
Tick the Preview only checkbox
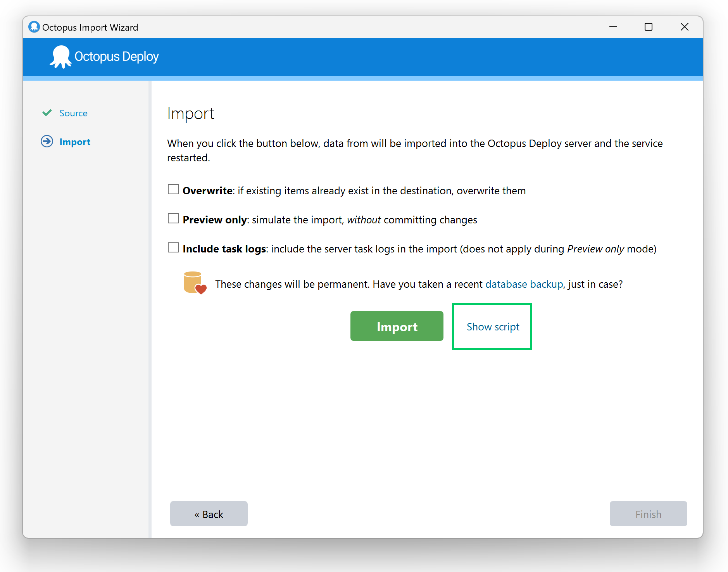tap(173, 219)
